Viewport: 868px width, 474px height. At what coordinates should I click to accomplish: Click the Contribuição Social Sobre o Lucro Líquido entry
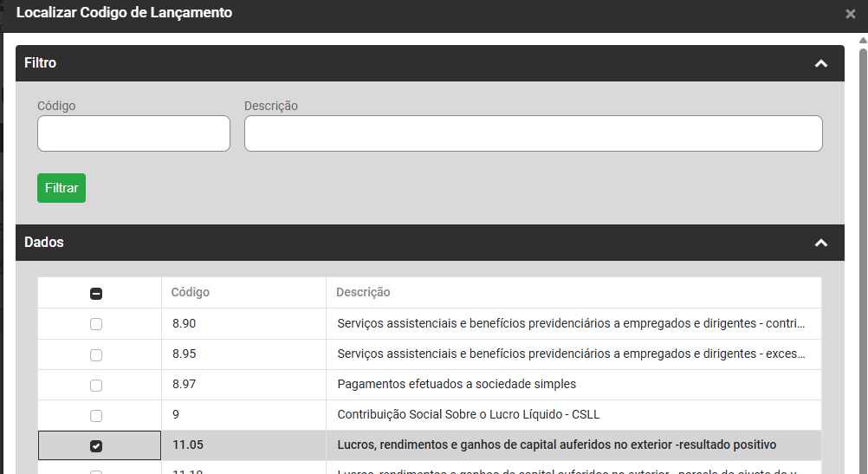468,415
